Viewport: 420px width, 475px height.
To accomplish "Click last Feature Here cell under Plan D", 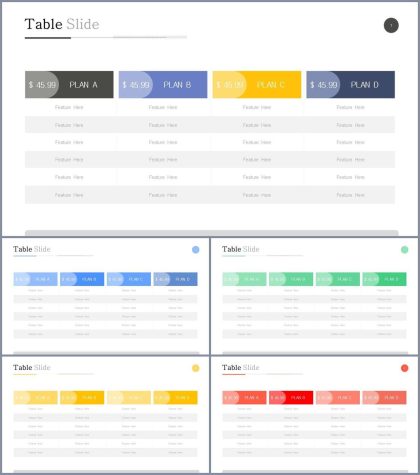I will point(350,195).
